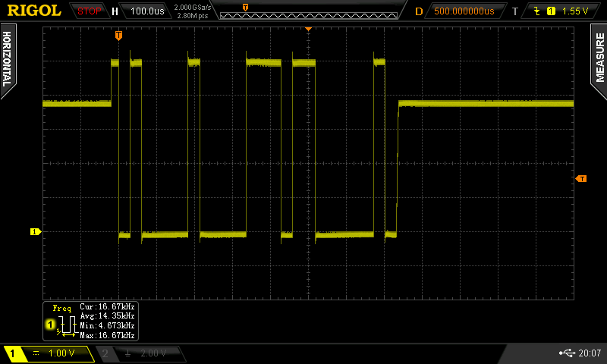Image resolution: width=607 pixels, height=364 pixels.
Task: Click the Cur:16.67kHz reading
Action: (107, 307)
